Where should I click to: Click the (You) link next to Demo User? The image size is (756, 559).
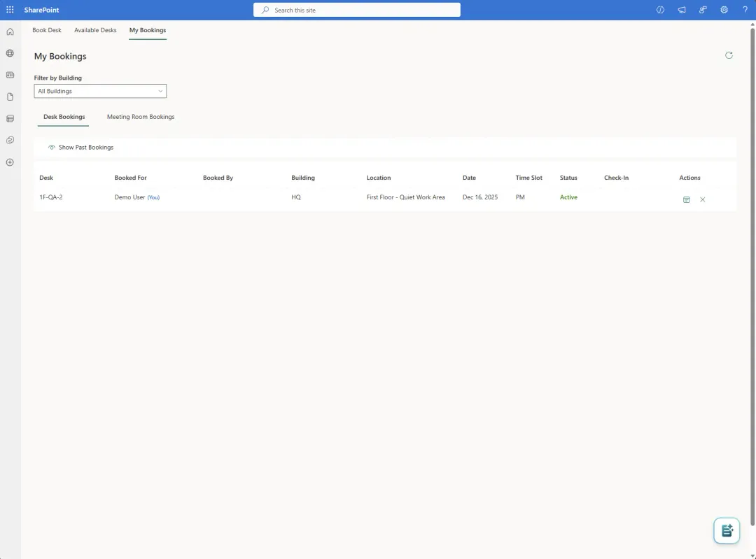pos(153,197)
